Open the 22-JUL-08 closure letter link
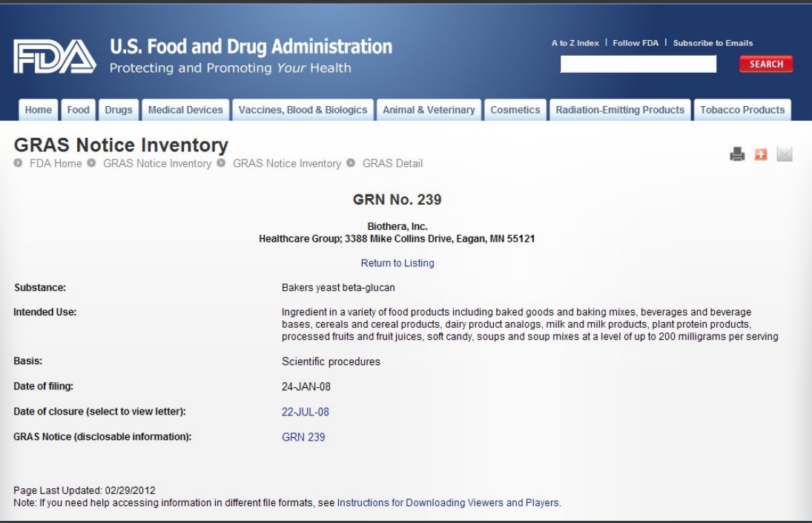The height and width of the screenshot is (523, 812). (305, 412)
